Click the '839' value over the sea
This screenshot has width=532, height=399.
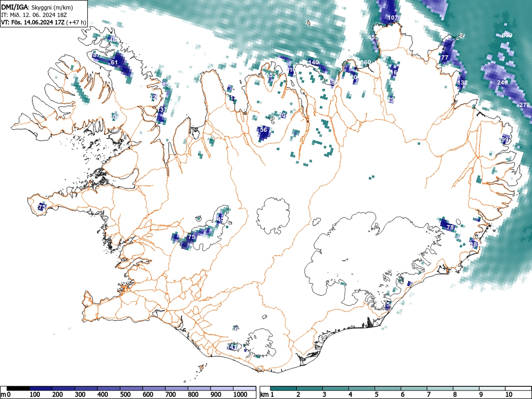coord(507,35)
